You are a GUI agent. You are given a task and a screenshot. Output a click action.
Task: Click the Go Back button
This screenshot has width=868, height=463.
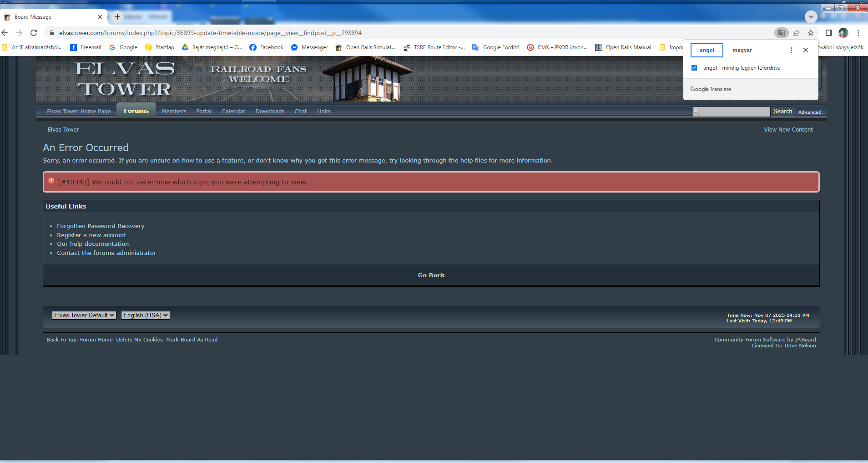coord(431,275)
